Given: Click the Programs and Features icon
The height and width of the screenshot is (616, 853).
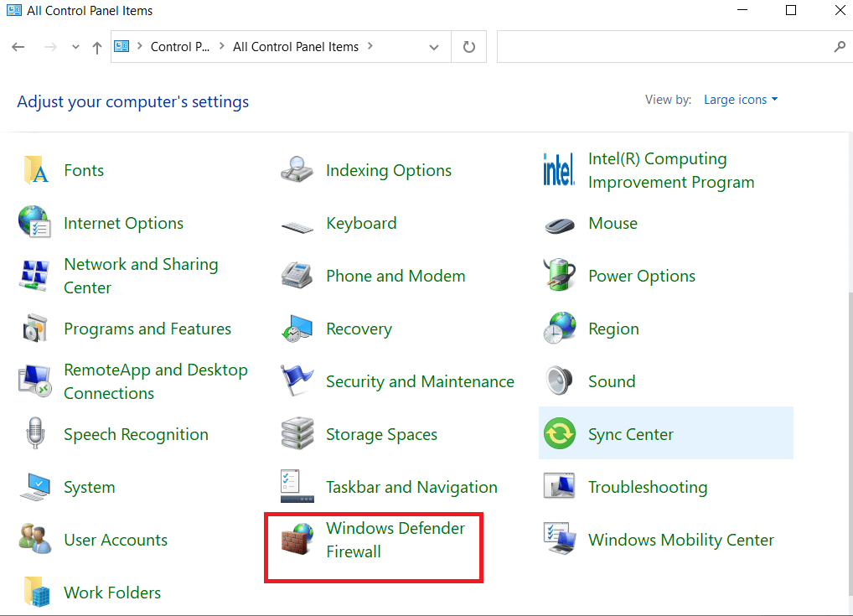Looking at the screenshot, I should (35, 329).
